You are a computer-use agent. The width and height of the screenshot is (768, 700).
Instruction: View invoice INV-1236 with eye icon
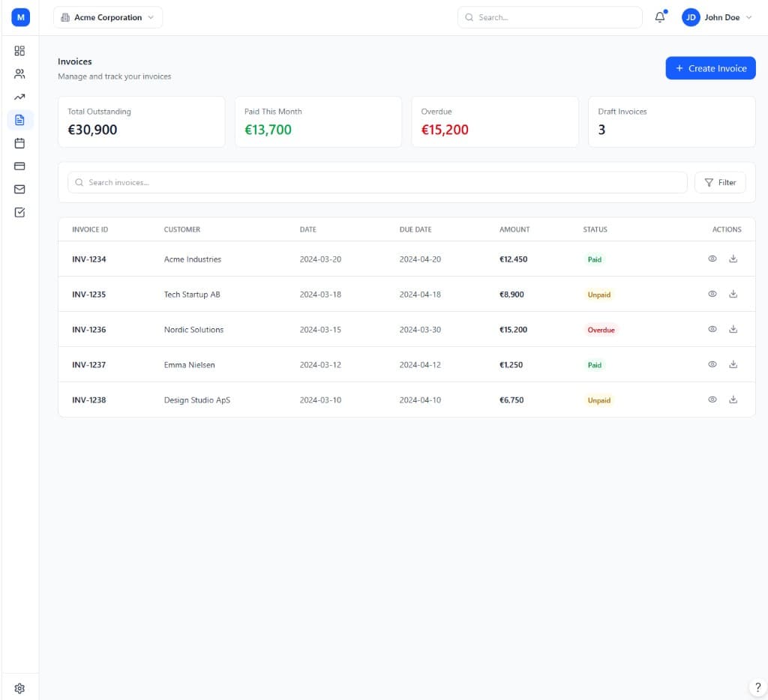(x=712, y=330)
